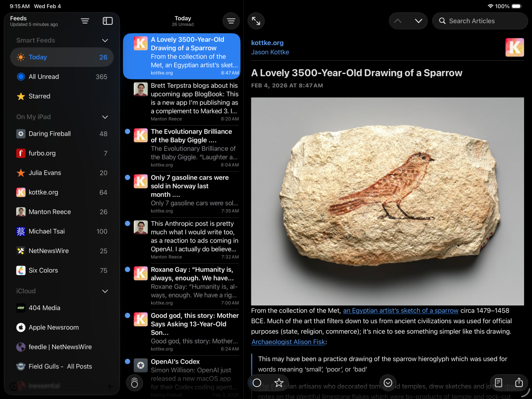This screenshot has height=399, width=532.
Task: Collapse the Smart Feeds section
Action: [x=105, y=40]
